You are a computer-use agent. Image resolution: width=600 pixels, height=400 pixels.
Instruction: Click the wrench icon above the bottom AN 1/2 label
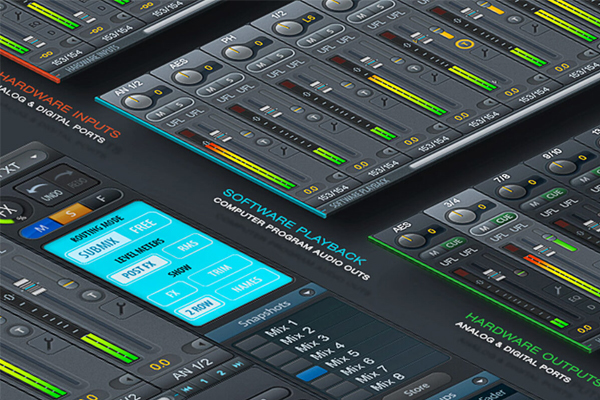(120, 307)
